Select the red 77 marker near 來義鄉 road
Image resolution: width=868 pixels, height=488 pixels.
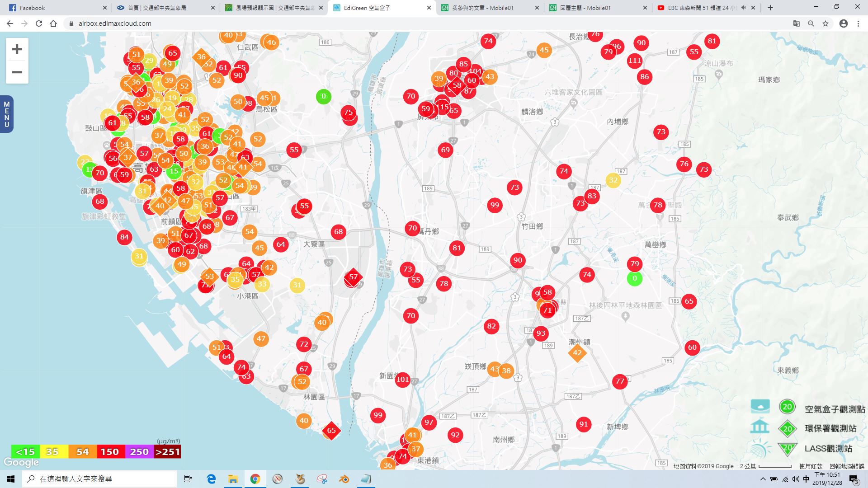pyautogui.click(x=620, y=381)
